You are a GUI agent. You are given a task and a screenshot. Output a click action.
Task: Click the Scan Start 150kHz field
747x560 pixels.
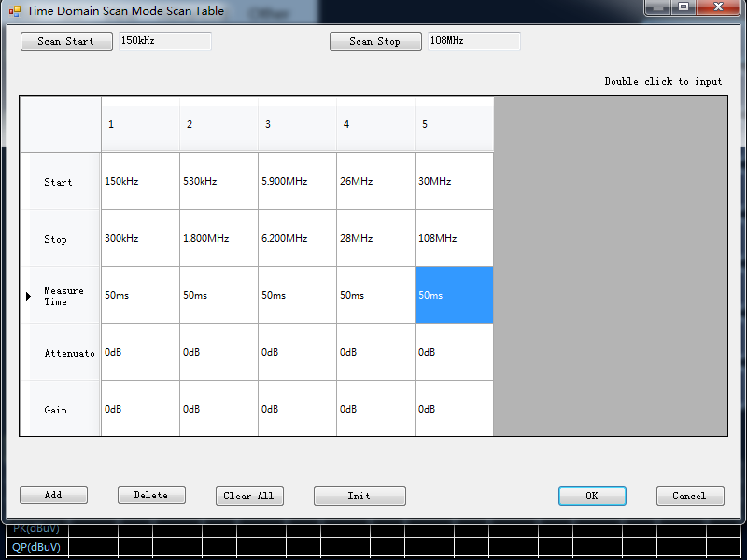[164, 41]
